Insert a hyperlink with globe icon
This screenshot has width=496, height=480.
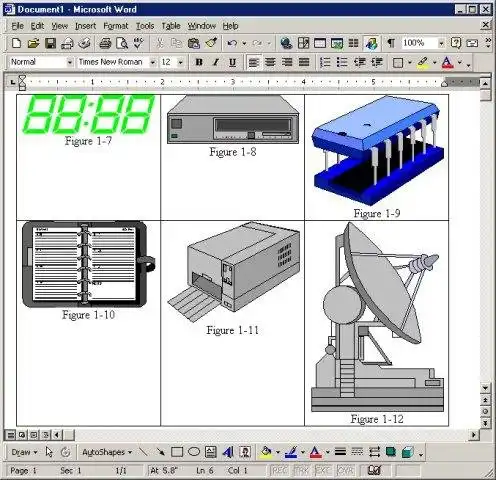tap(286, 43)
